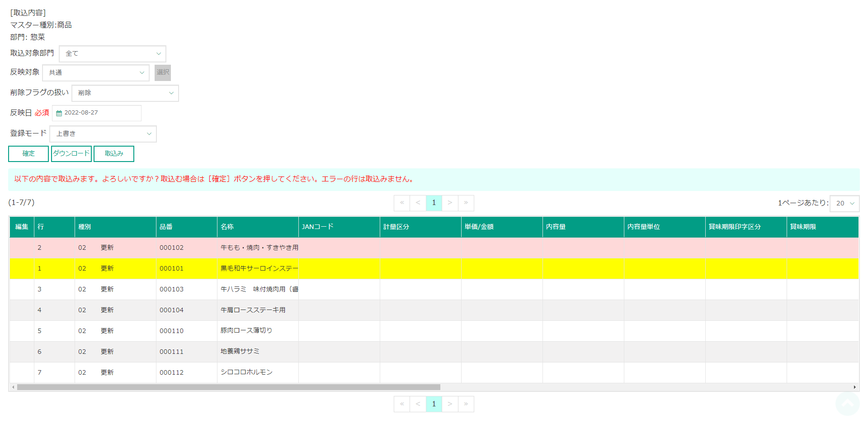Click the top previous page arrow
Viewport: 868px width, 424px height.
[418, 203]
